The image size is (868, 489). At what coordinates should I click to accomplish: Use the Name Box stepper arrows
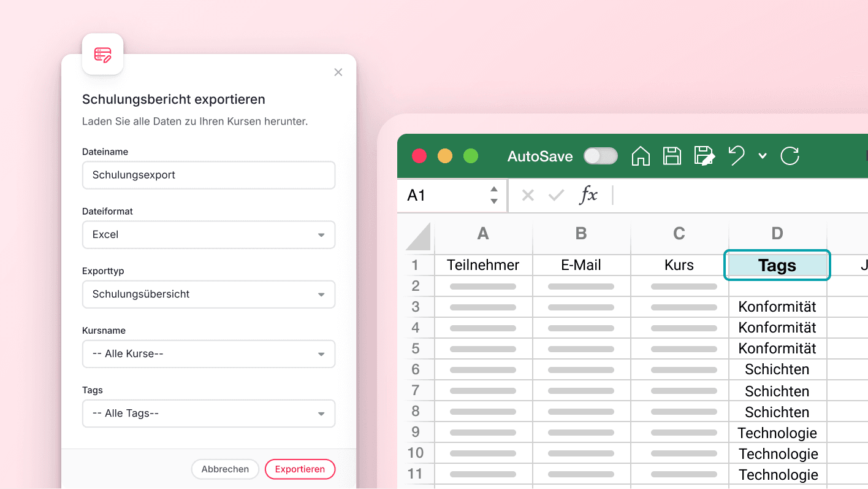[494, 196]
